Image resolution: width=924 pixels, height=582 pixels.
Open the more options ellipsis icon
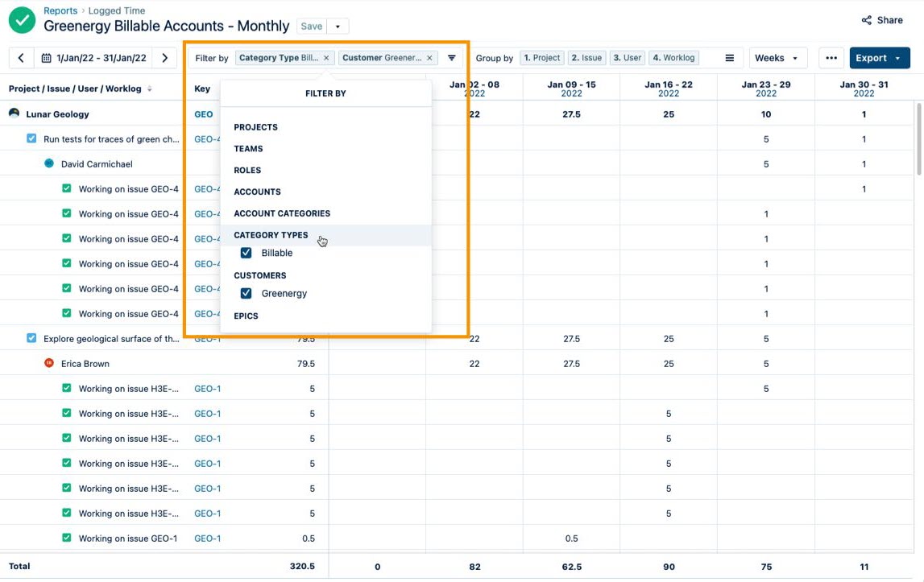831,57
